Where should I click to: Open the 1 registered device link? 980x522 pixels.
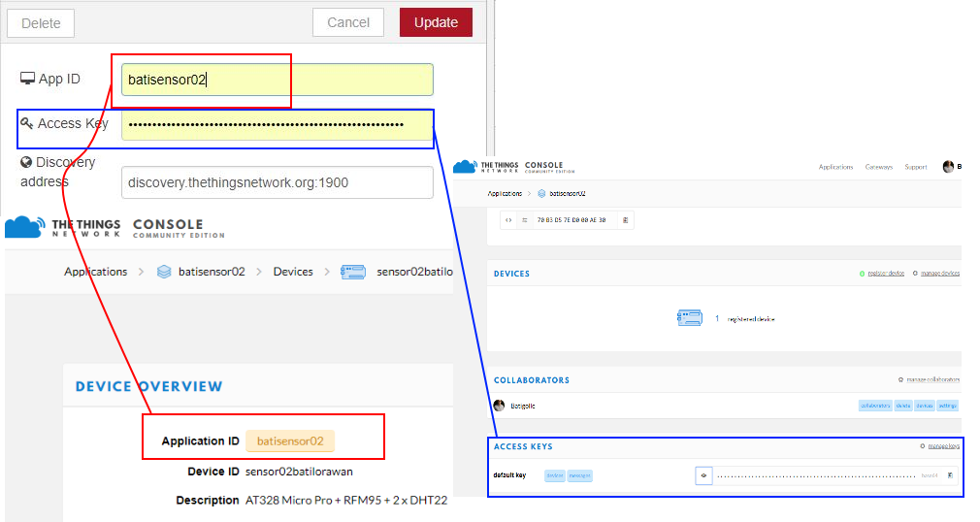click(744, 319)
